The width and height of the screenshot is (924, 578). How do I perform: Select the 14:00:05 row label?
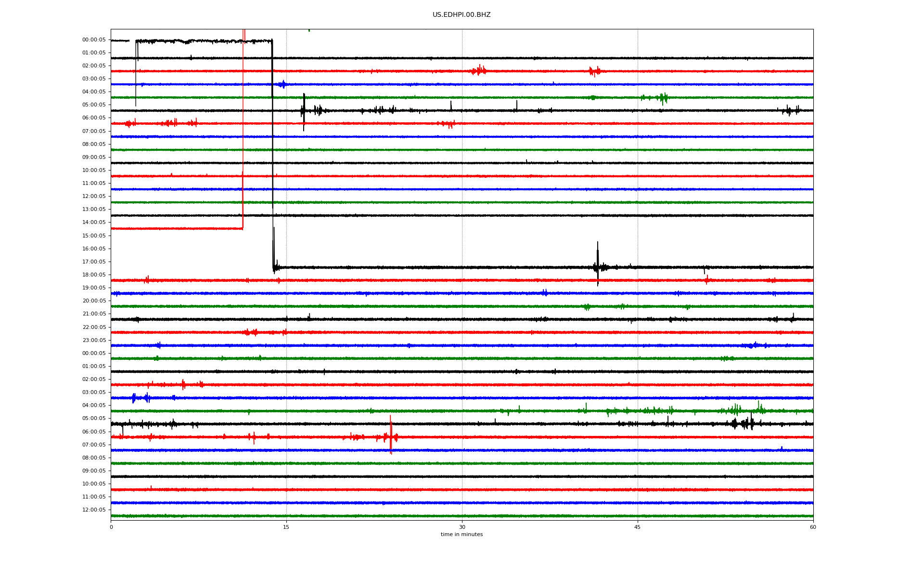94,223
